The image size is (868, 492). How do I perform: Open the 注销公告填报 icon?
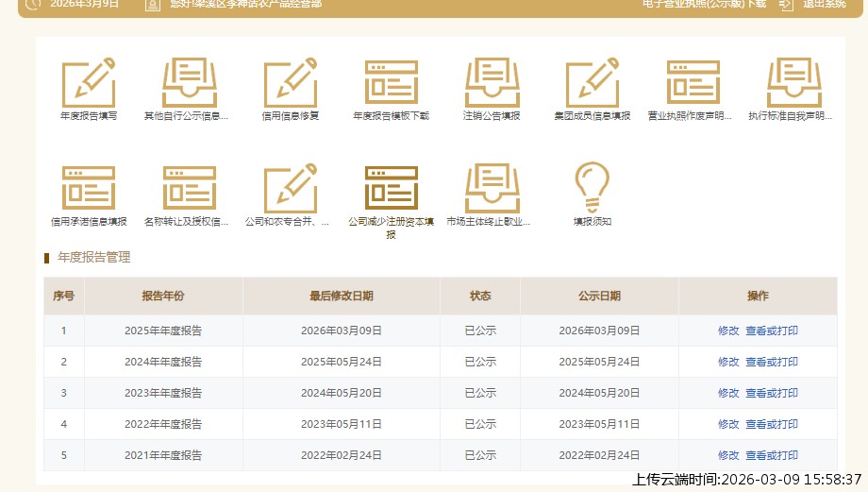point(492,83)
